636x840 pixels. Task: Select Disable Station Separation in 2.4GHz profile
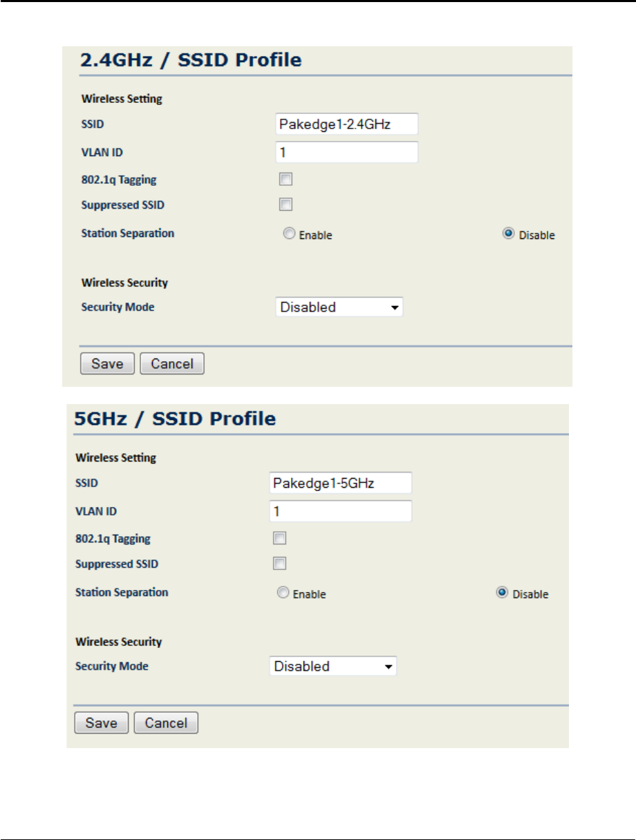coord(509,234)
